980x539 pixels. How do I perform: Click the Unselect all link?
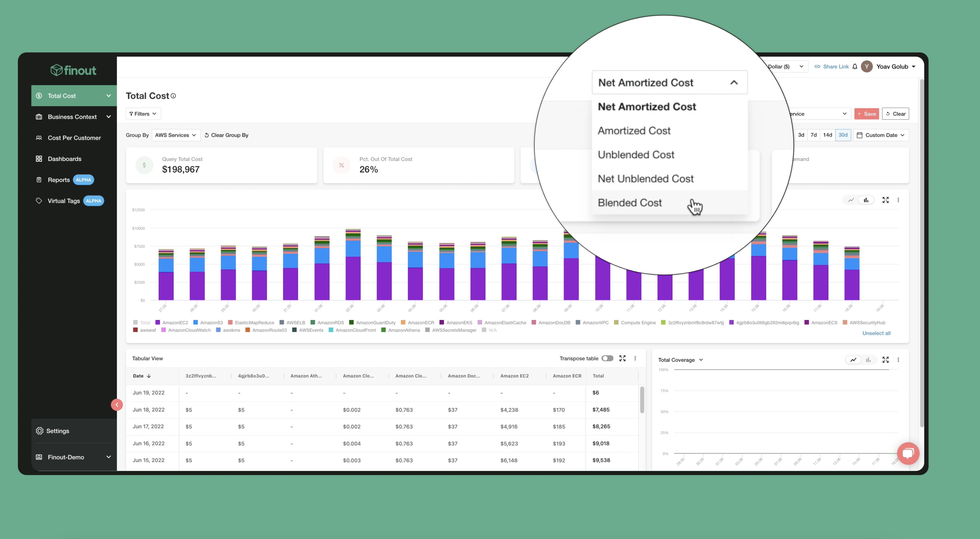[876, 333]
